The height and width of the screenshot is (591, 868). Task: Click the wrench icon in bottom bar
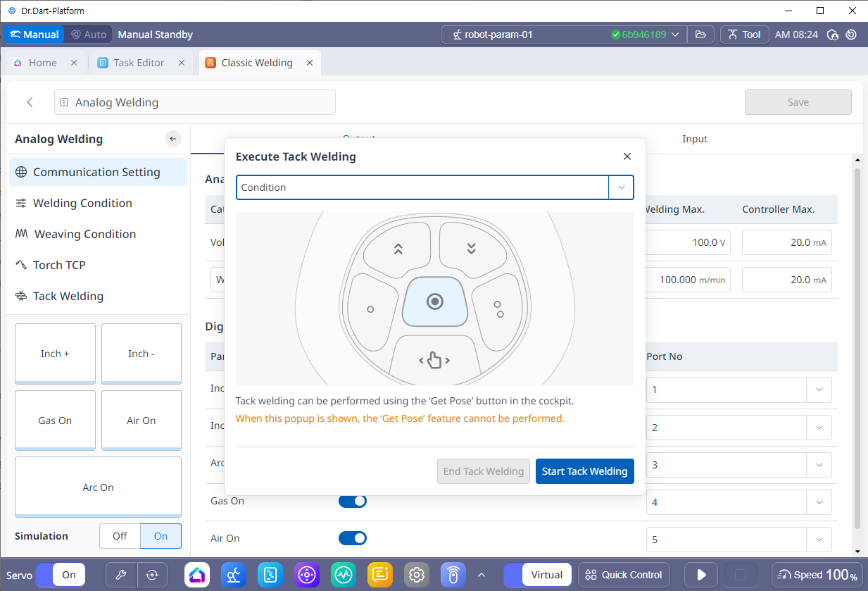click(x=120, y=575)
